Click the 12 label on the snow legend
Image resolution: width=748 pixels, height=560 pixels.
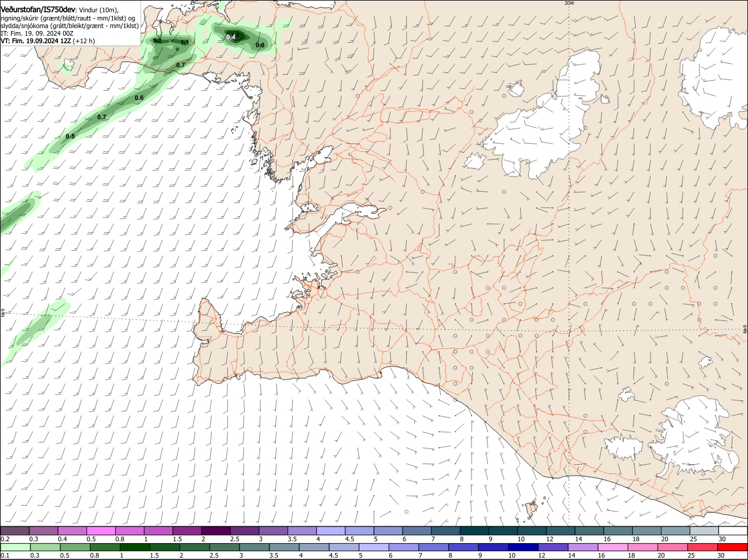pyautogui.click(x=549, y=539)
